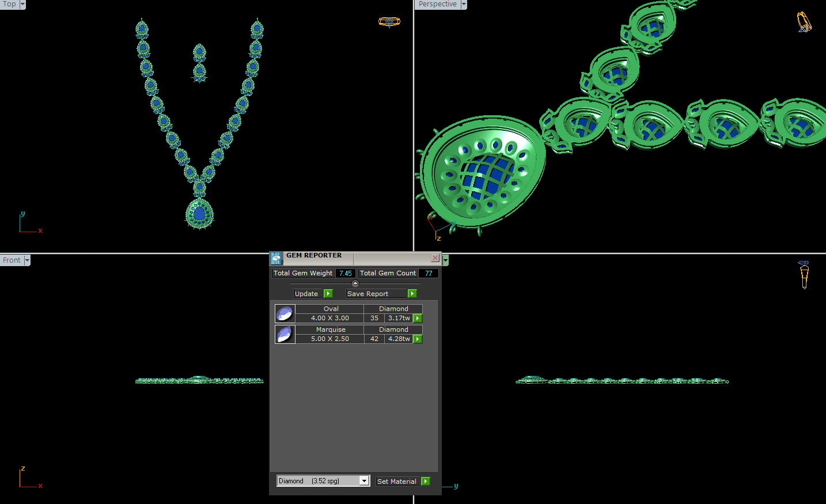Click the Oval gem thumbnail icon

point(285,313)
